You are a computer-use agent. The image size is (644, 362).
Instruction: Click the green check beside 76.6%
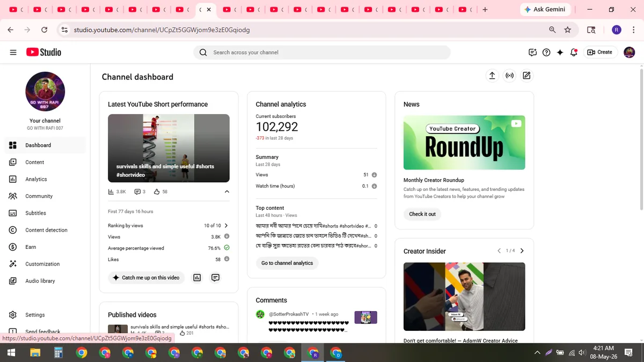click(x=226, y=248)
